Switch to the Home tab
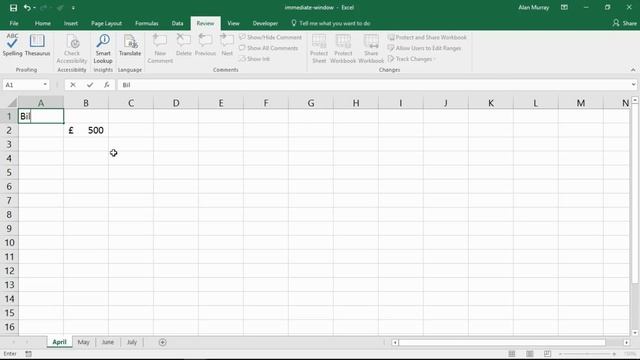 (42, 23)
